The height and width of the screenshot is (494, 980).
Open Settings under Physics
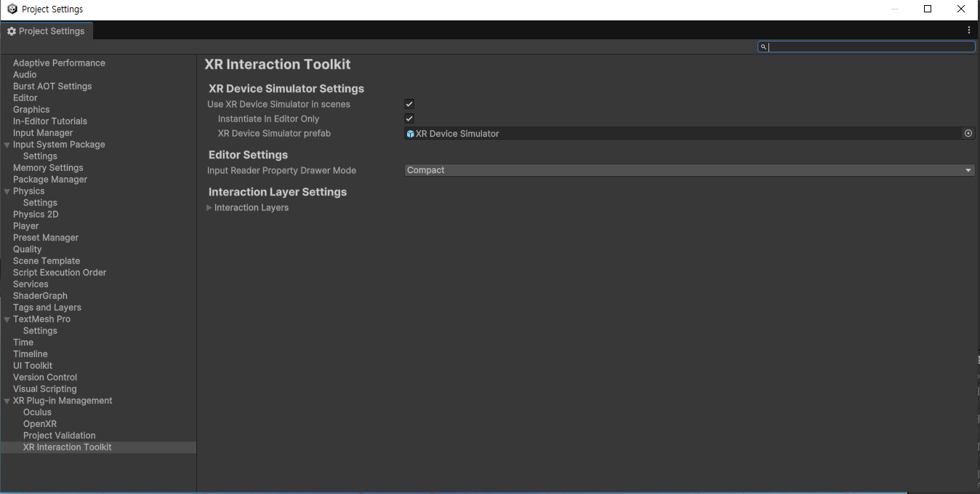pyautogui.click(x=40, y=203)
